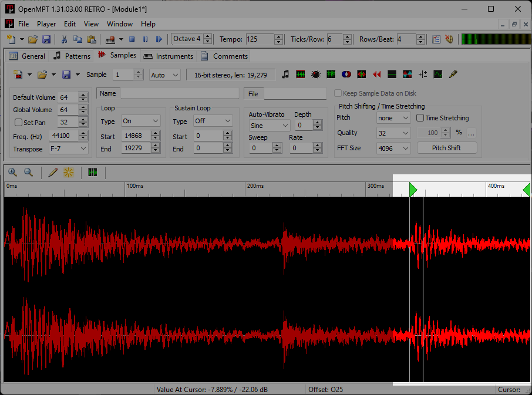Click the Stop playback button in toolbar
Screen dimensions: 532x395
(x=132, y=39)
